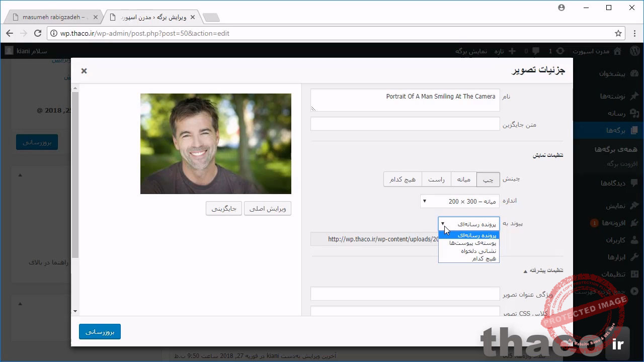Image resolution: width=644 pixels, height=362 pixels.
Task: Open Comments (دیدگاه‌ها) via its speech bubble icon
Action: pos(634,183)
